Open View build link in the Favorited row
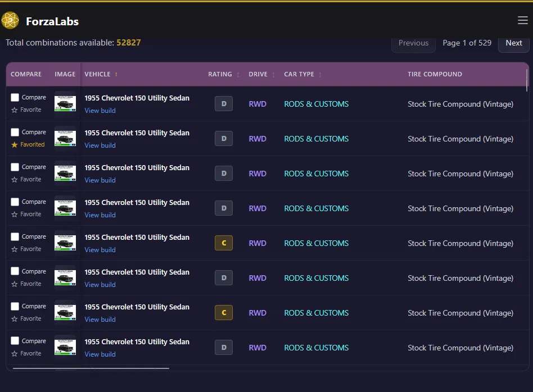 pyautogui.click(x=100, y=145)
